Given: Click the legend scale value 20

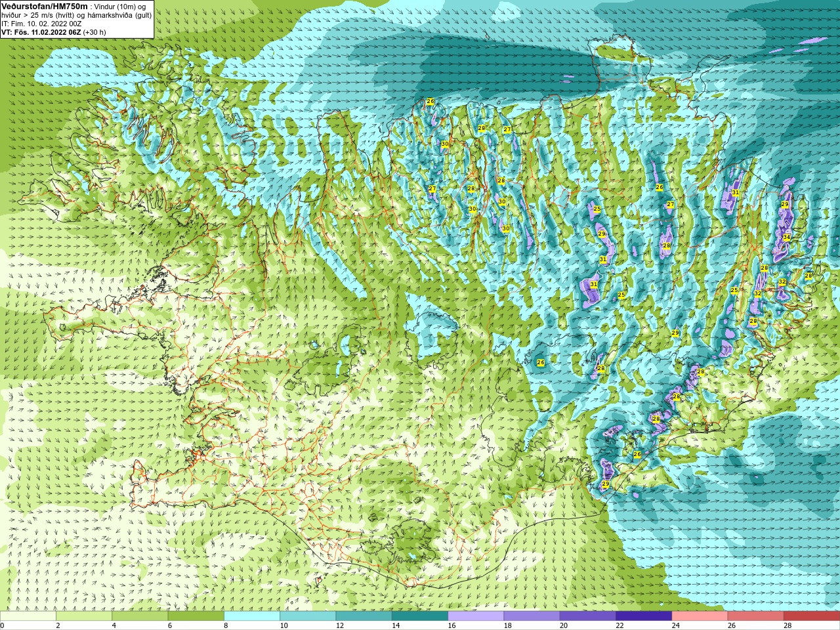Looking at the screenshot, I should click(x=564, y=625).
